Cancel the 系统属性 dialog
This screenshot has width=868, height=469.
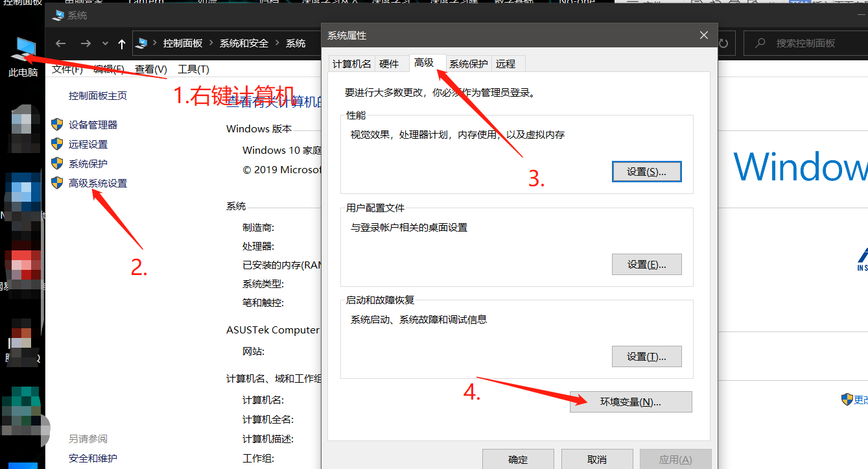[x=597, y=459]
